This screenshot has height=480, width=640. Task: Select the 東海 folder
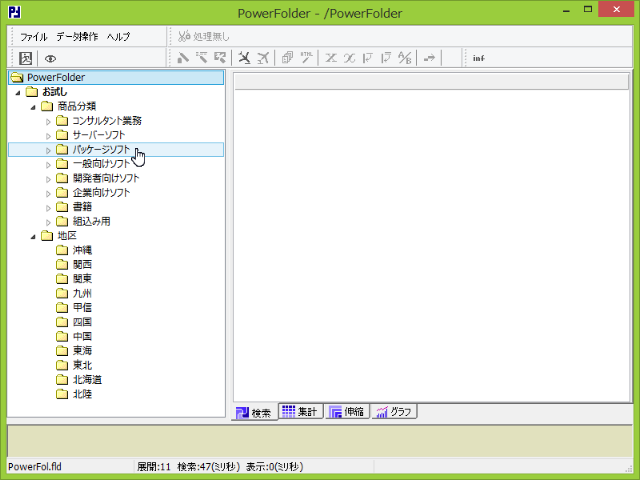82,351
